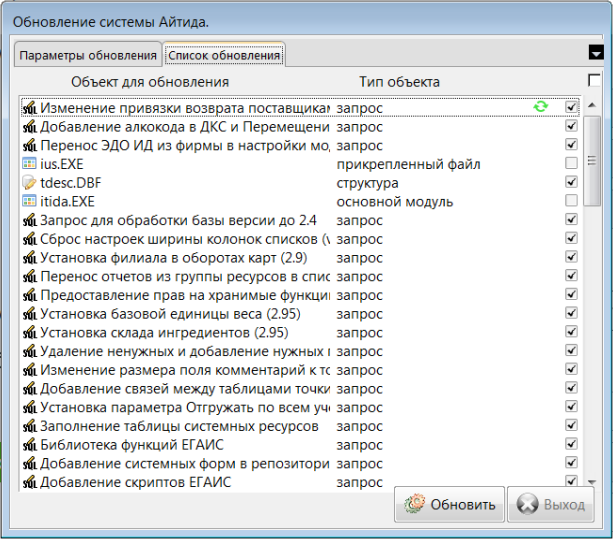Enable the itida.EXE checkbox
The width and height of the screenshot is (613, 539).
(571, 201)
